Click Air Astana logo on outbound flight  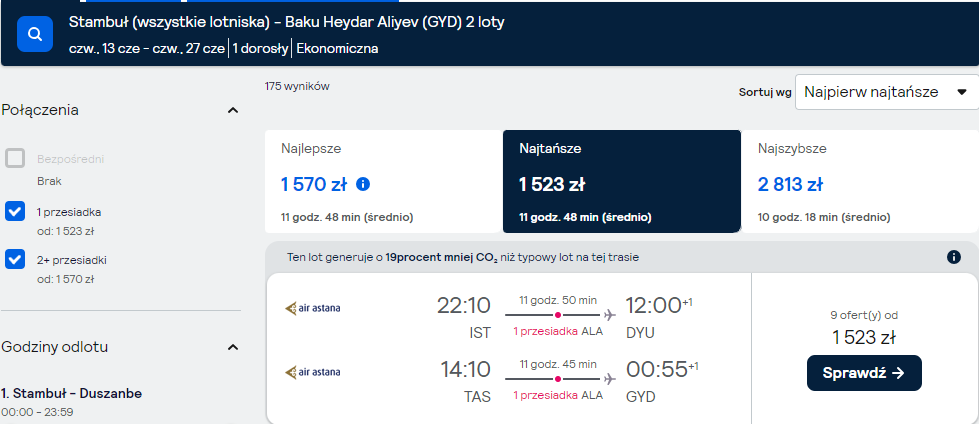click(x=312, y=308)
